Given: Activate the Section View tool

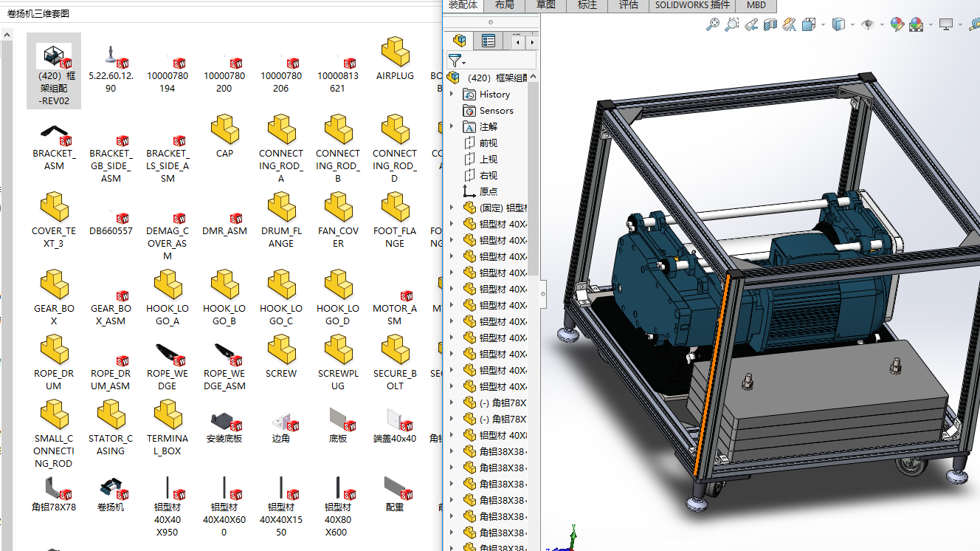Looking at the screenshot, I should [770, 24].
